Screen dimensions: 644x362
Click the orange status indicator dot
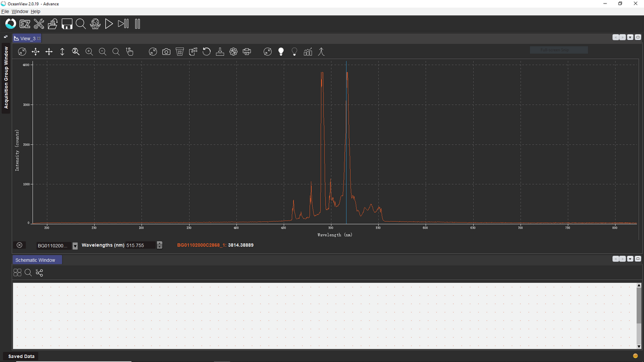[635, 356]
